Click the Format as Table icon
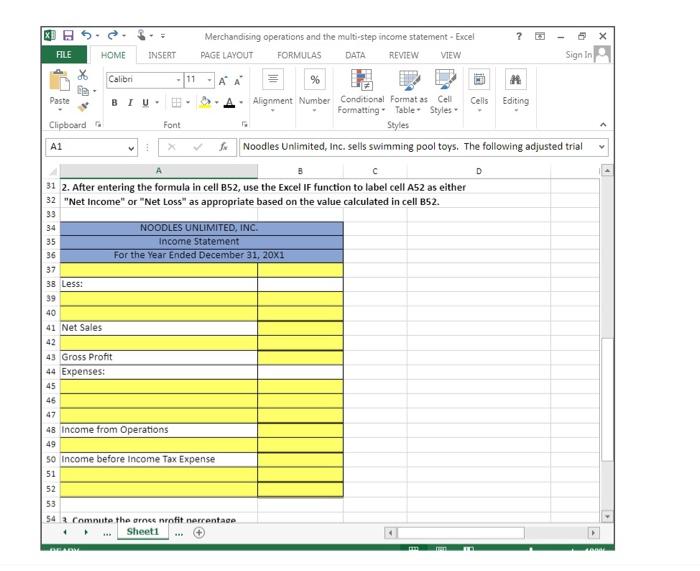Image resolution: width=700 pixels, height=571 pixels. 409,79
